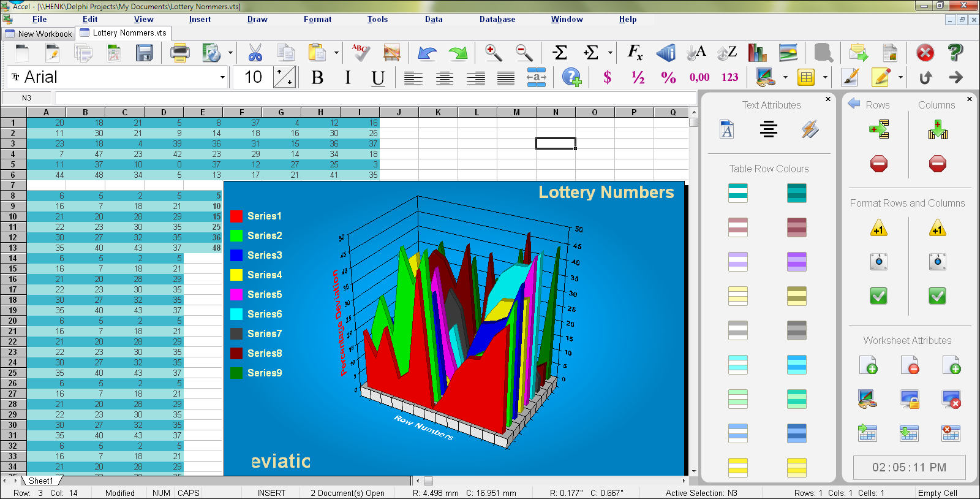Click the green checkmark under Rows

878,296
